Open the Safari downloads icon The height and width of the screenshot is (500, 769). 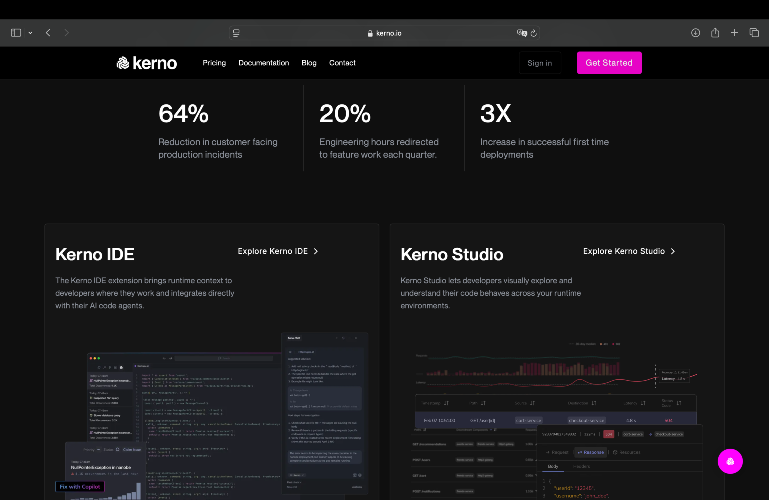pos(695,33)
